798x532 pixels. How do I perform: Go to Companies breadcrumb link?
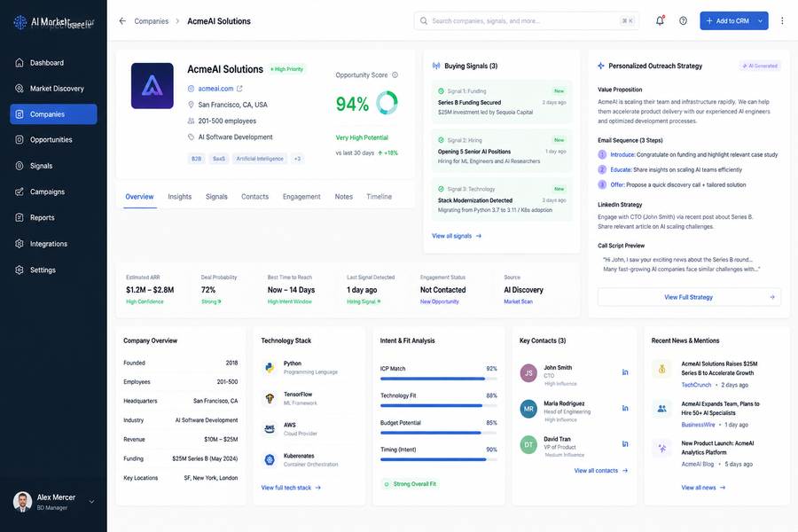click(151, 21)
